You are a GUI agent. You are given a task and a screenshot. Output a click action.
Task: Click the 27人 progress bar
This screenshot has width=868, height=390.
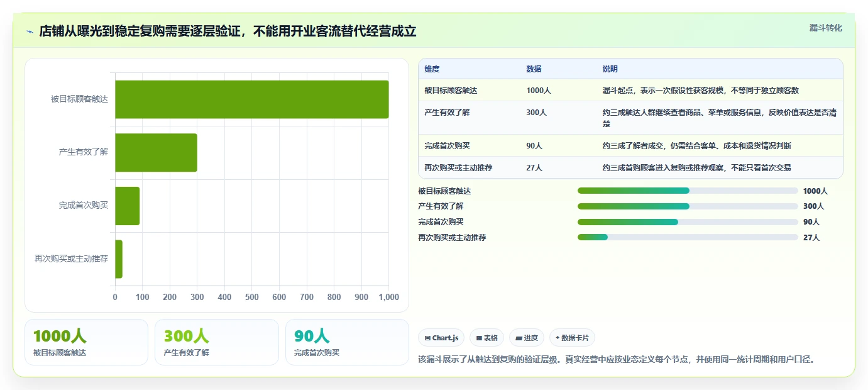[688, 238]
